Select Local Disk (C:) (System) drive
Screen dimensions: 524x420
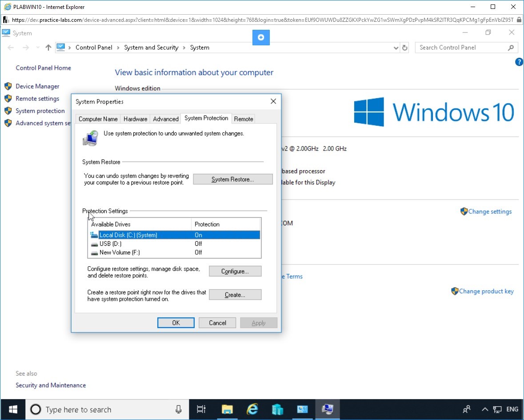(x=174, y=235)
